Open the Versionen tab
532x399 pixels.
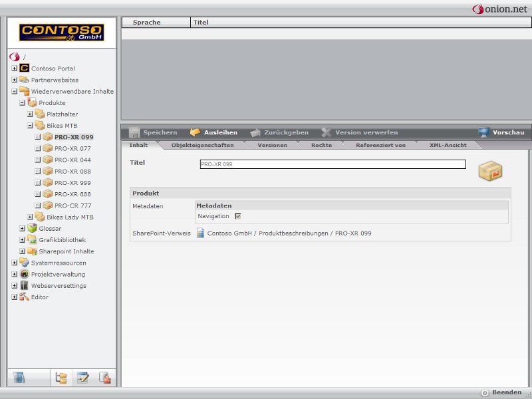pyautogui.click(x=272, y=145)
